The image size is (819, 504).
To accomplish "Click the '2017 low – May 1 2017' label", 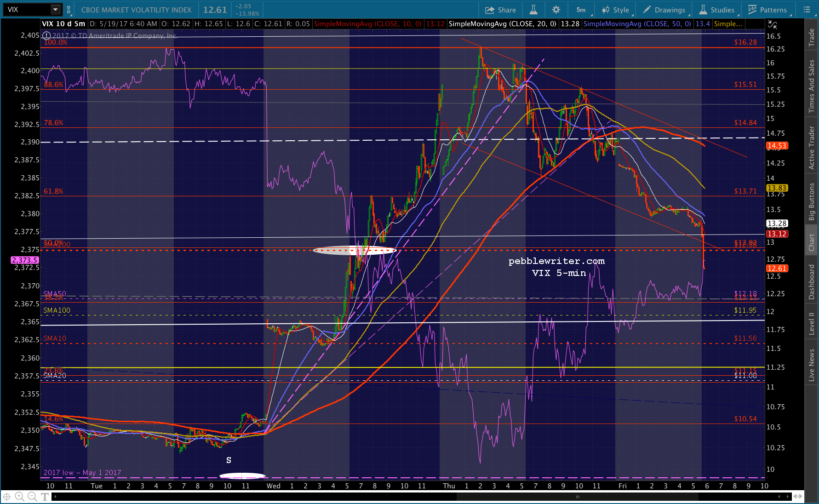I will (x=82, y=473).
